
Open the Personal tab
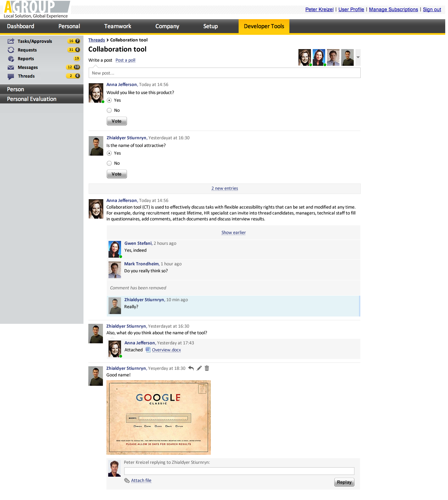point(69,26)
